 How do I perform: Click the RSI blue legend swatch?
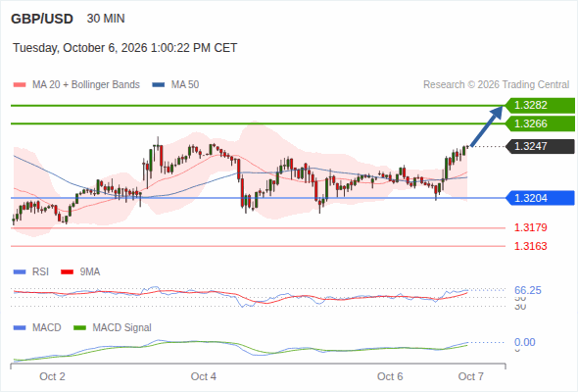click(x=20, y=272)
